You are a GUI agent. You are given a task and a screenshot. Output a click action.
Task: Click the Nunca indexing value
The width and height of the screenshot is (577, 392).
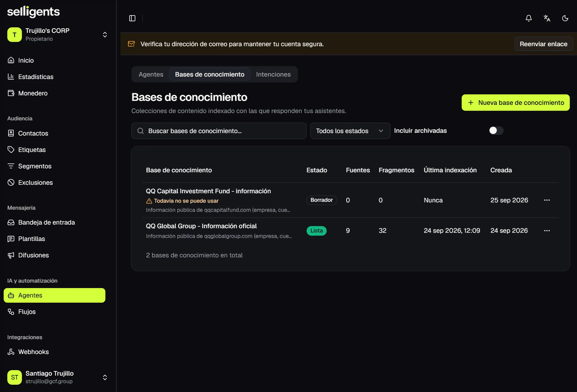coord(433,200)
